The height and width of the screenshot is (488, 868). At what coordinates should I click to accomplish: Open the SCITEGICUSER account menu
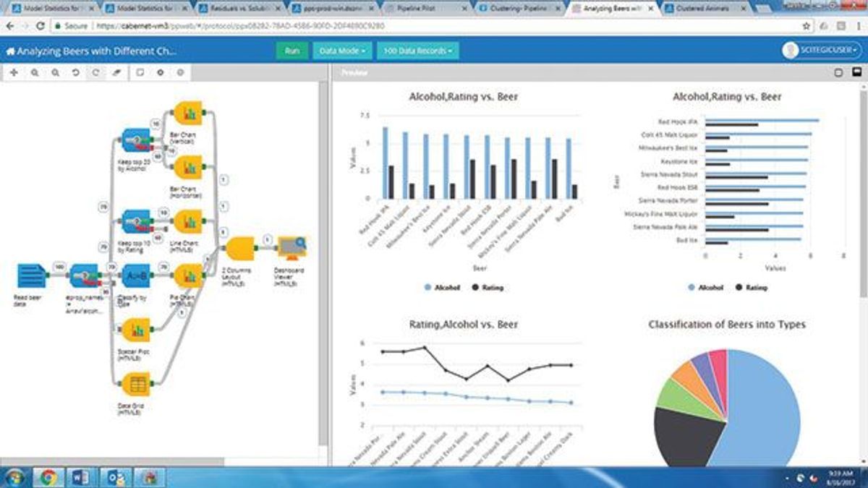point(822,51)
